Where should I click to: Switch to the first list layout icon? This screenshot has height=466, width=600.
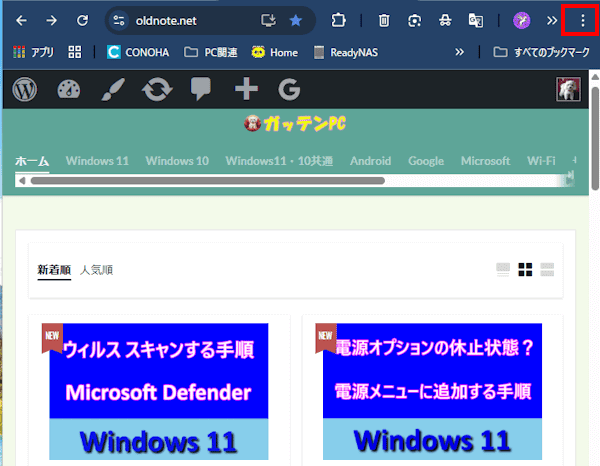point(503,269)
